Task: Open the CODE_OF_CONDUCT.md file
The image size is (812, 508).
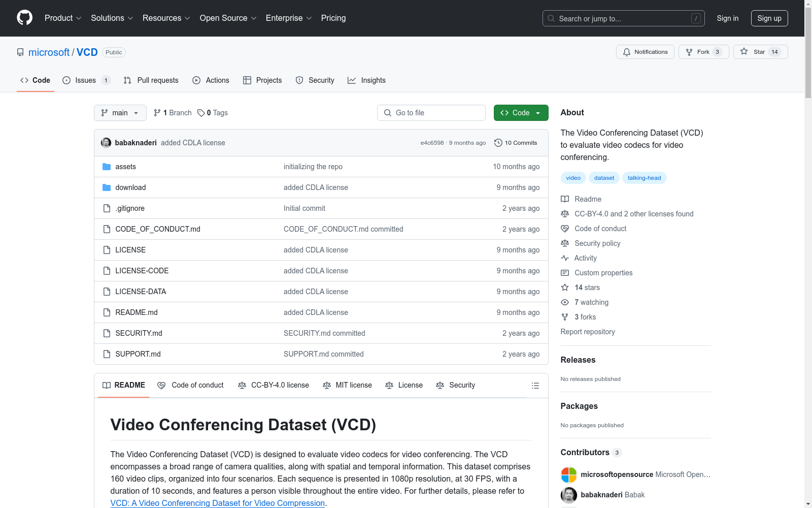Action: point(158,229)
